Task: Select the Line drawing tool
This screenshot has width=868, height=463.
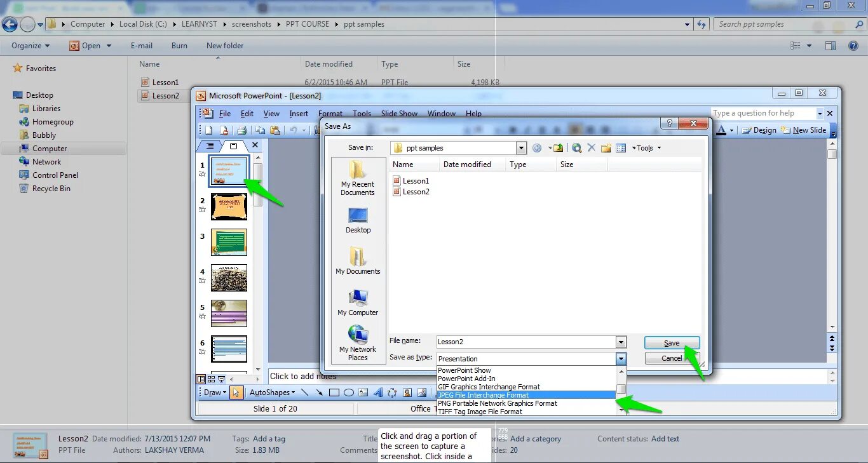Action: pyautogui.click(x=304, y=393)
